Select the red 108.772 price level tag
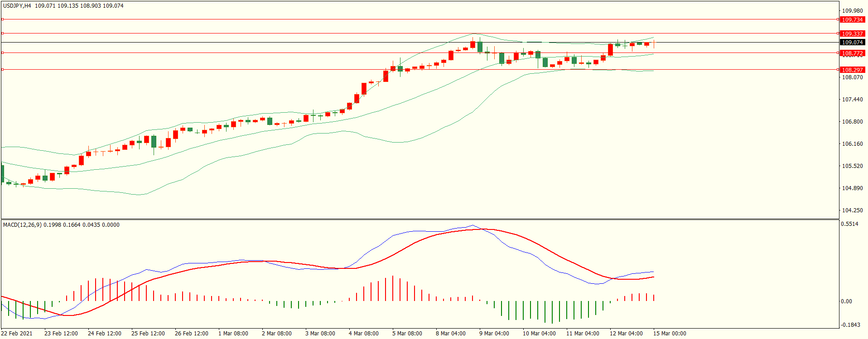 pos(852,53)
